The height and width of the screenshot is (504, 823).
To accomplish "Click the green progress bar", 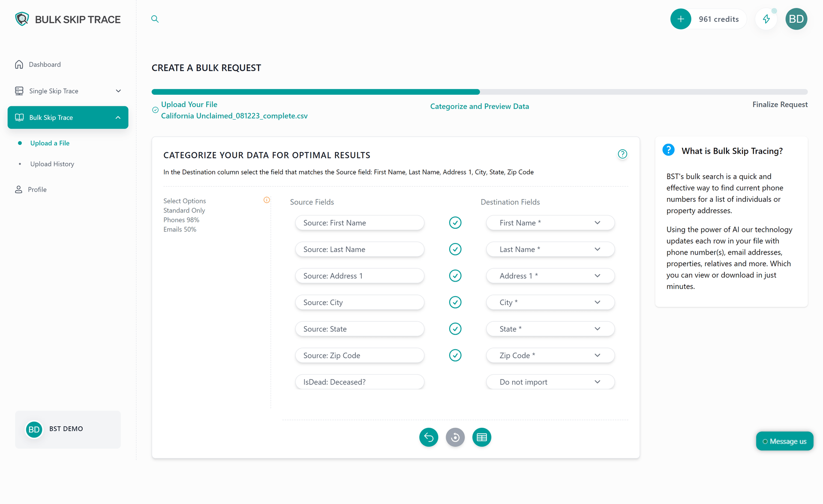I will 315,91.
